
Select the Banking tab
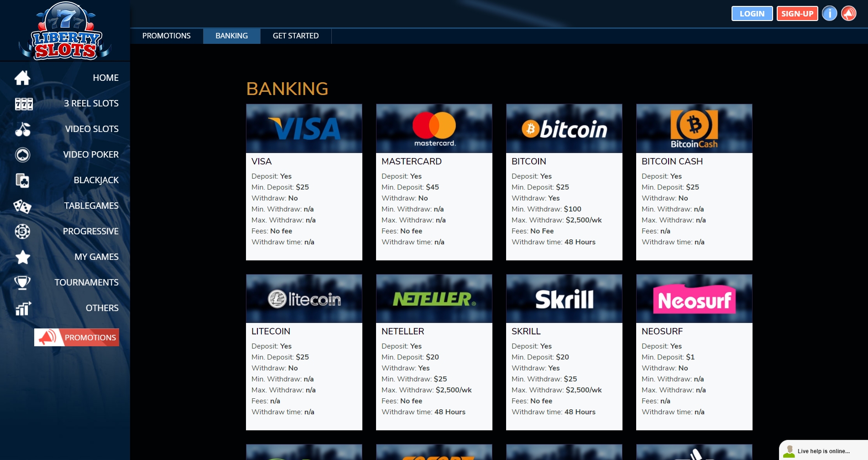tap(232, 36)
